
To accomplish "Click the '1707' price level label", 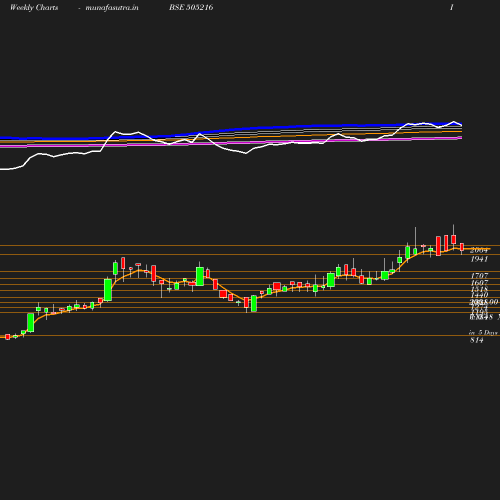I will click(479, 276).
